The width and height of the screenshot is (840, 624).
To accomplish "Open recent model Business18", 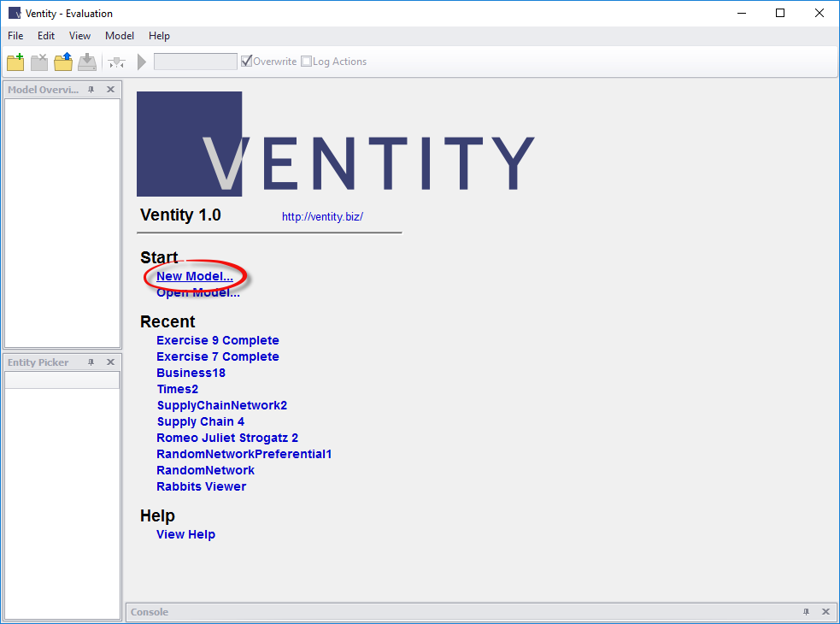I will click(x=191, y=373).
